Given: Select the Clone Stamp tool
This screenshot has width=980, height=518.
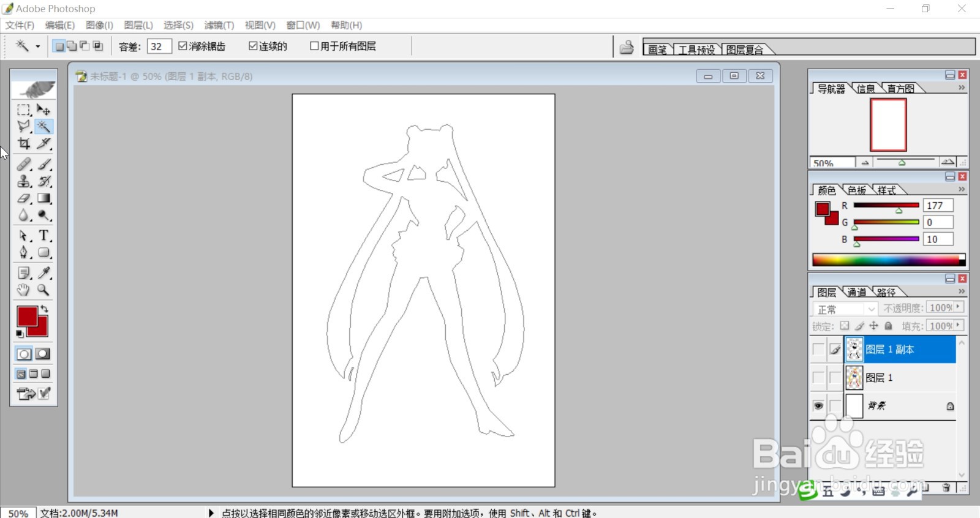Looking at the screenshot, I should tap(24, 181).
